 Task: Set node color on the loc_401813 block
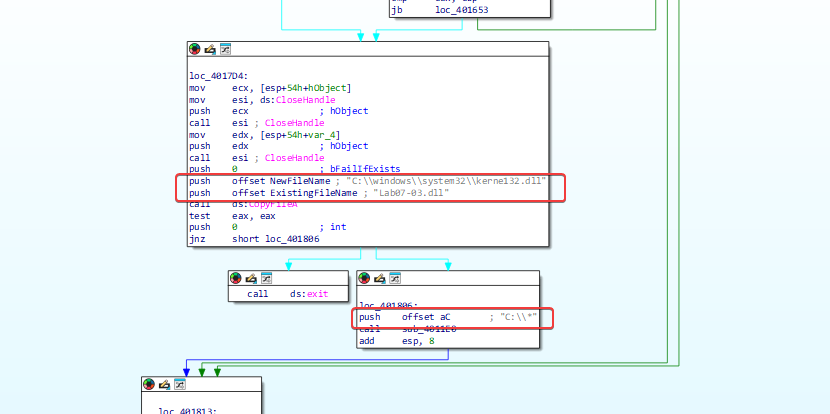(149, 384)
